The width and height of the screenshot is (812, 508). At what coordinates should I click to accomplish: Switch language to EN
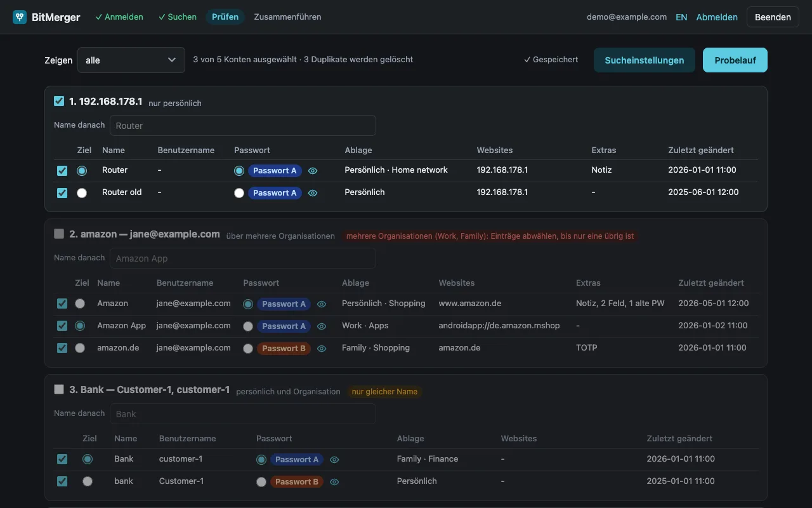tap(681, 17)
